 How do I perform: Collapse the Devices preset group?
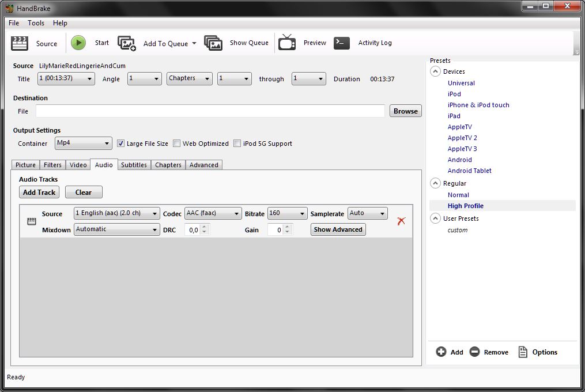pos(435,71)
